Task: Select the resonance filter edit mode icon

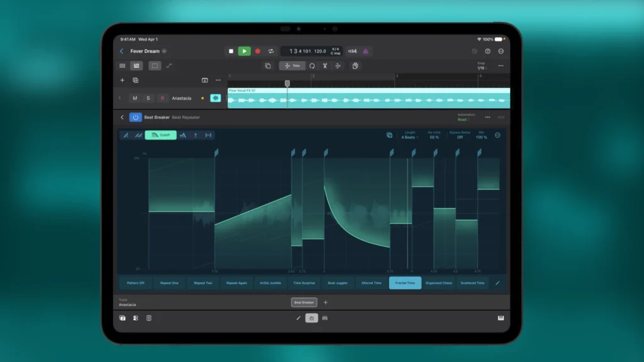Action: pos(183,135)
